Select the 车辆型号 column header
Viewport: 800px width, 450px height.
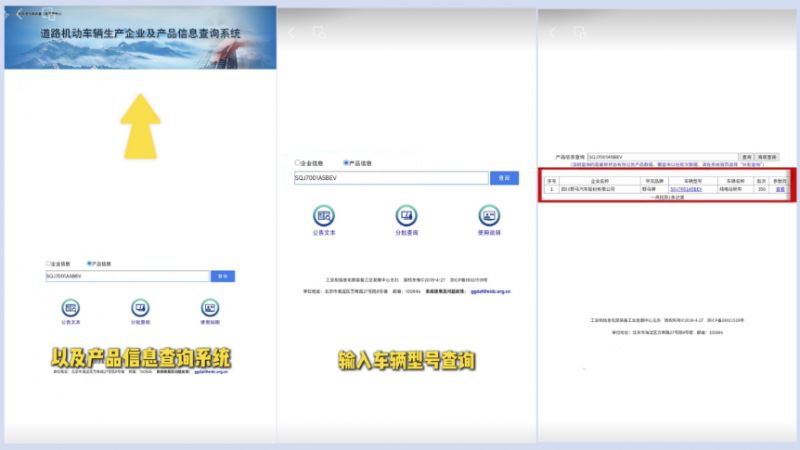coord(693,181)
